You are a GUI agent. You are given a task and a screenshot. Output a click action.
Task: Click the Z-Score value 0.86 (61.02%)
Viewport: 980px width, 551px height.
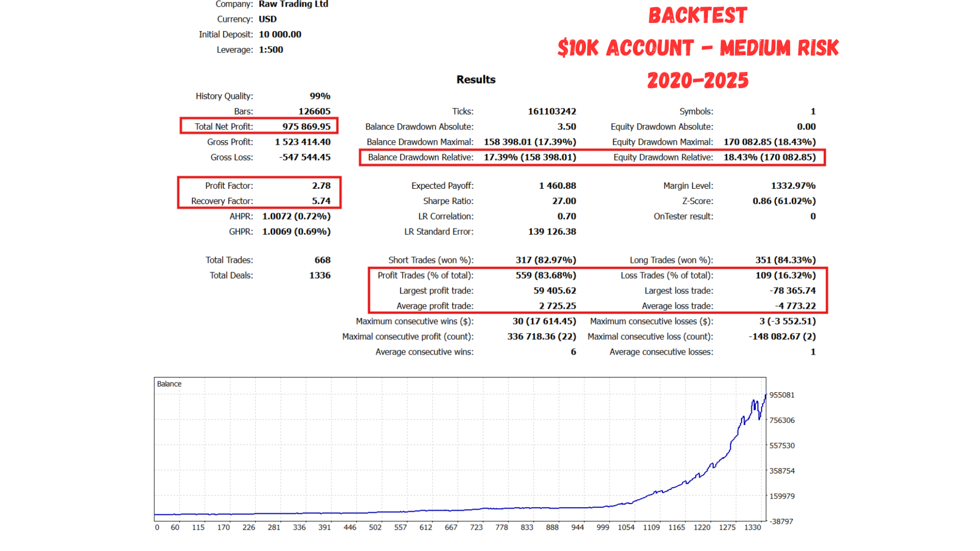[784, 201]
